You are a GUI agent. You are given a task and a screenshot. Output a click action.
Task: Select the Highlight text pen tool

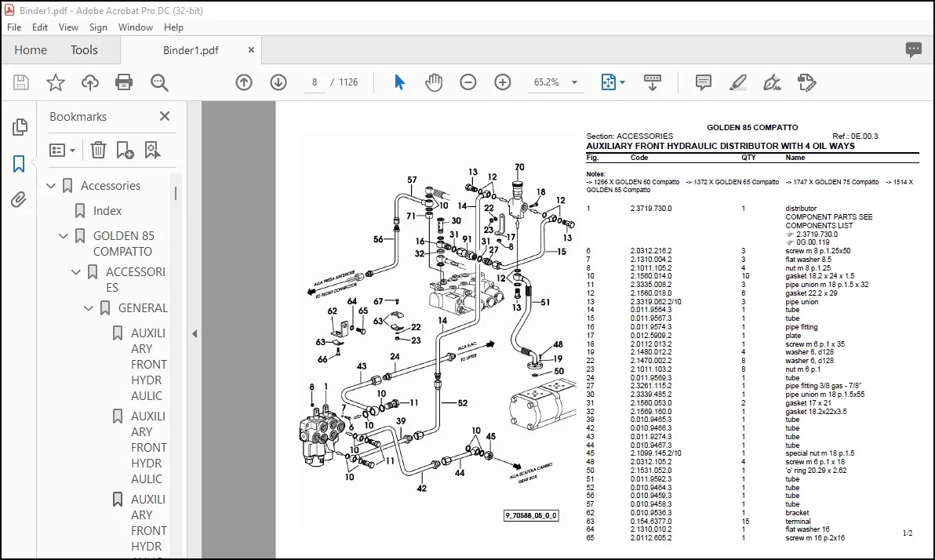point(737,82)
